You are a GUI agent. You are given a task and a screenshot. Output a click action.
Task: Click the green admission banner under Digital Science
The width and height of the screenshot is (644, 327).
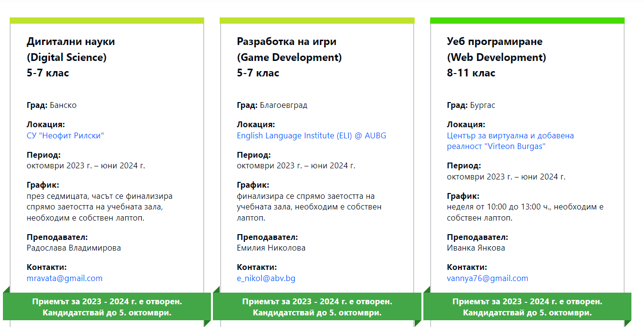[107, 307]
